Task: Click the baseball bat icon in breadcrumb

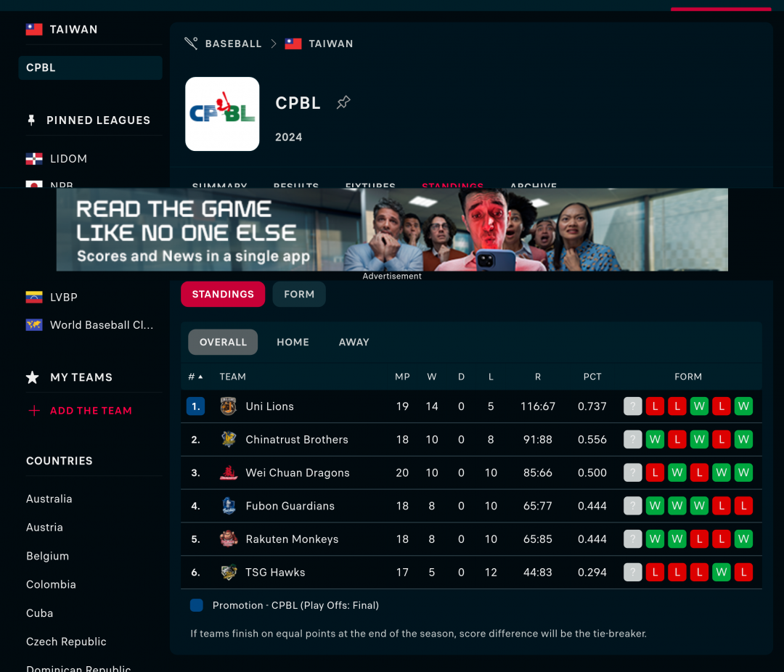Action: (191, 44)
